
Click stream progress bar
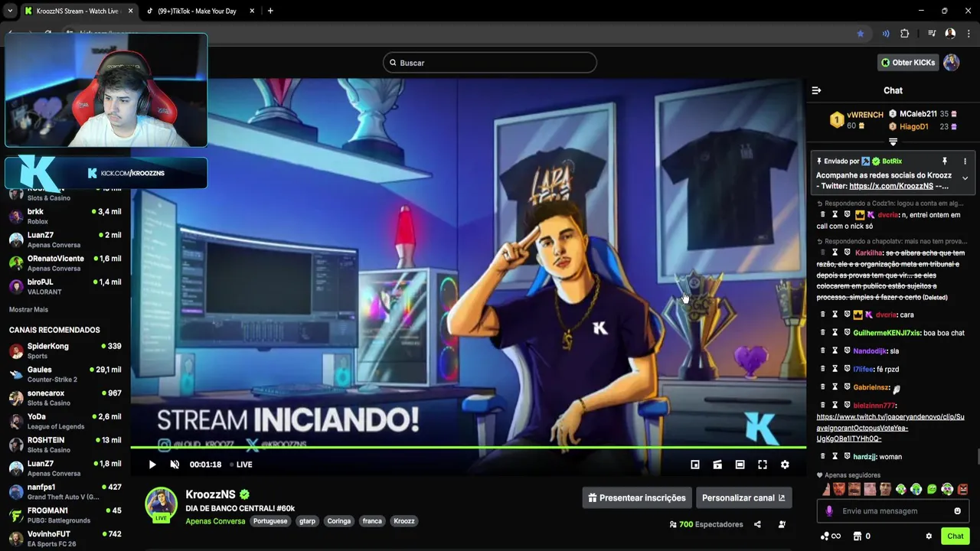pyautogui.click(x=468, y=447)
